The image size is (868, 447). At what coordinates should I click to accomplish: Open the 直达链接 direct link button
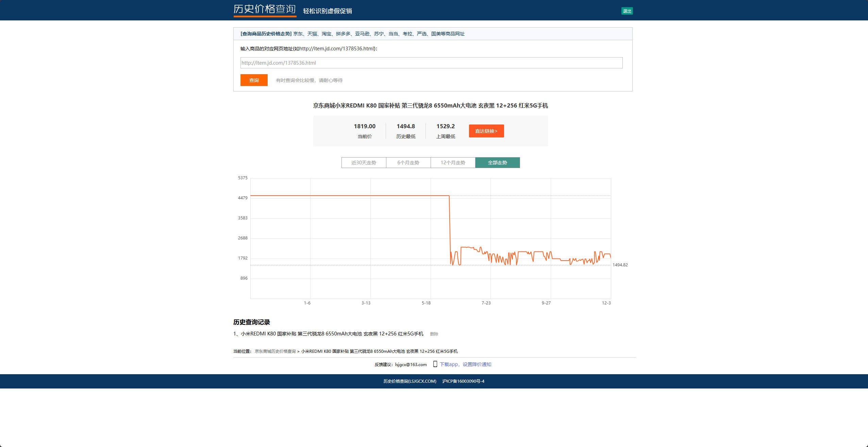click(x=486, y=131)
